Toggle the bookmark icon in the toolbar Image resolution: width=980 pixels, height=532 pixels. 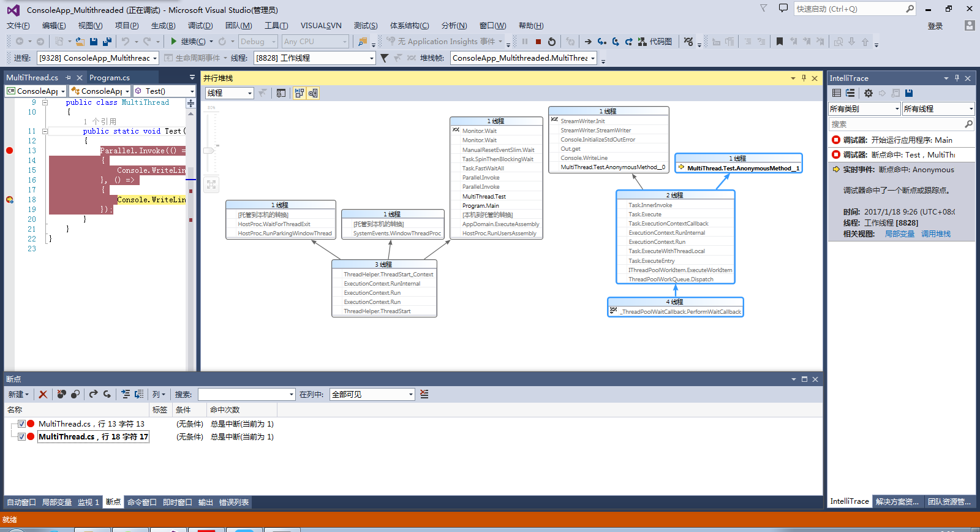[780, 42]
